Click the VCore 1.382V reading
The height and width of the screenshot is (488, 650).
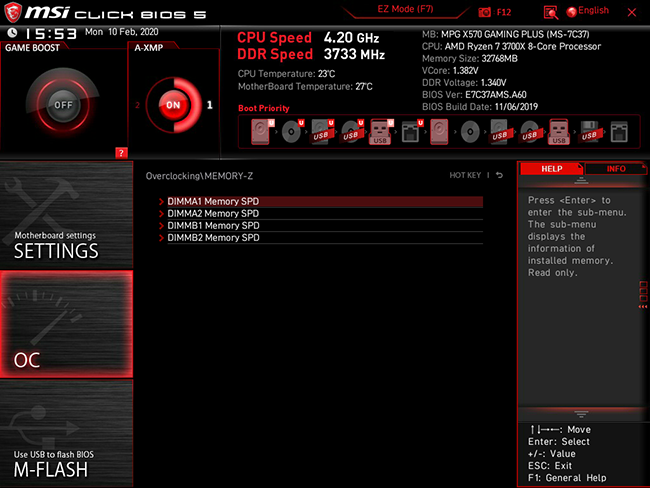(x=450, y=70)
